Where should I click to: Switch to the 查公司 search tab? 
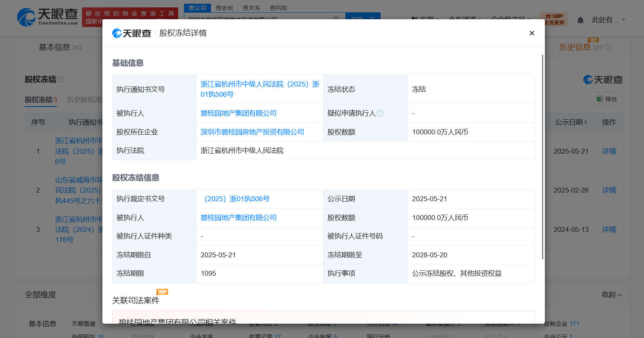pos(197,8)
